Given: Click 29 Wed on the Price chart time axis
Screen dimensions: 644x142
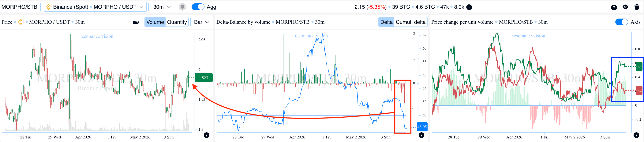Looking at the screenshot, I should (54, 137).
